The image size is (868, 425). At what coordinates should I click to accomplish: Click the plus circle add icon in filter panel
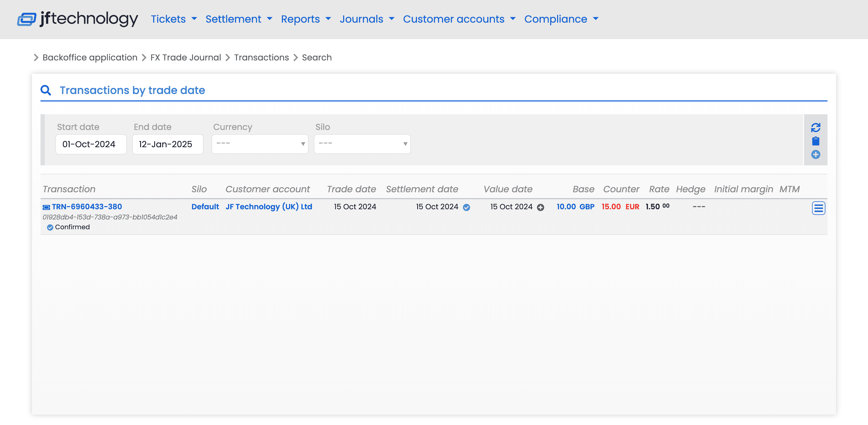pos(816,154)
